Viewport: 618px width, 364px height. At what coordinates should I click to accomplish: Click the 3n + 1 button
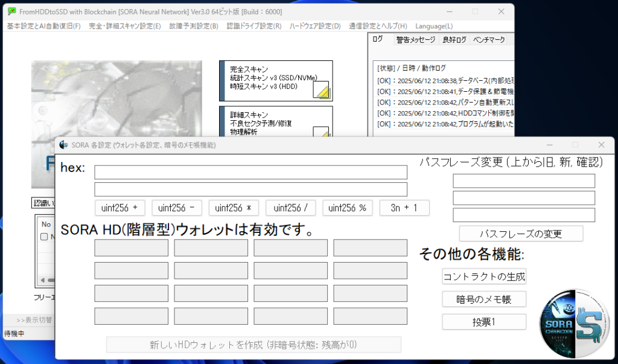tap(404, 208)
